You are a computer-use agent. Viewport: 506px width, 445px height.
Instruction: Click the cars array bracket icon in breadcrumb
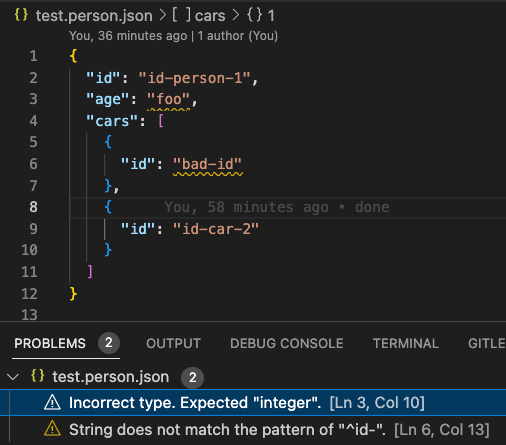[x=181, y=15]
